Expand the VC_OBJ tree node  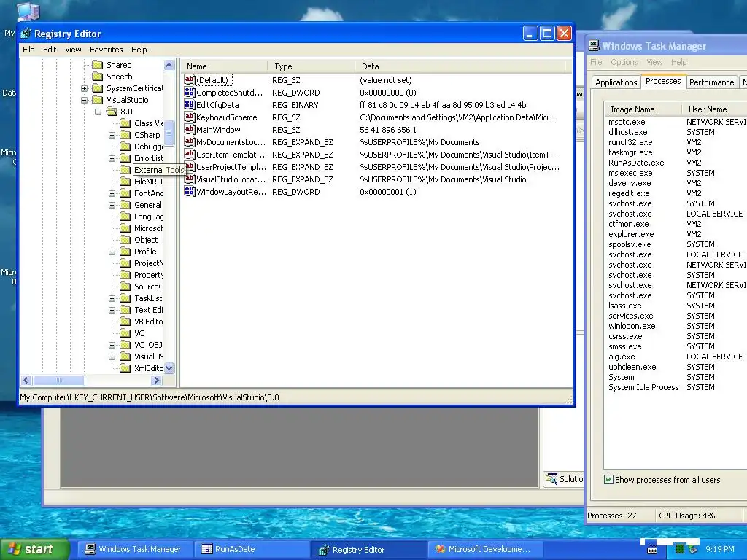click(112, 345)
